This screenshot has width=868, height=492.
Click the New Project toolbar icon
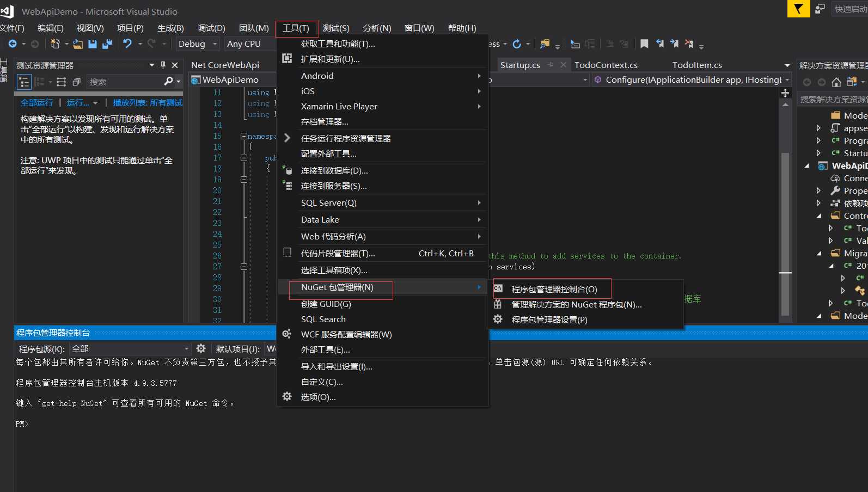(55, 44)
